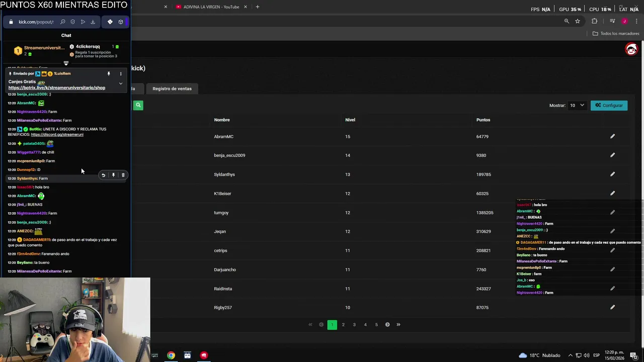Click Streameruniversit... top gifter entry
Screen dimensions: 644x362
[39, 50]
